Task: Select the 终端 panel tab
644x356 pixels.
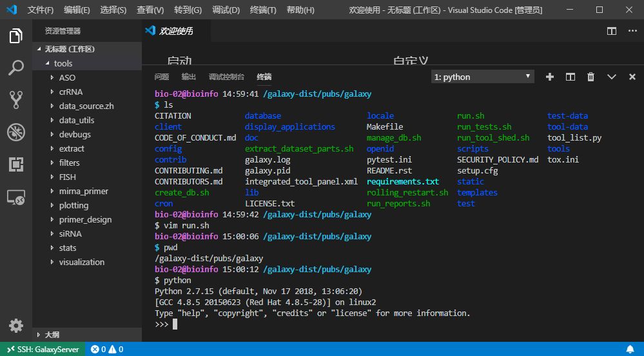Action: [x=264, y=77]
